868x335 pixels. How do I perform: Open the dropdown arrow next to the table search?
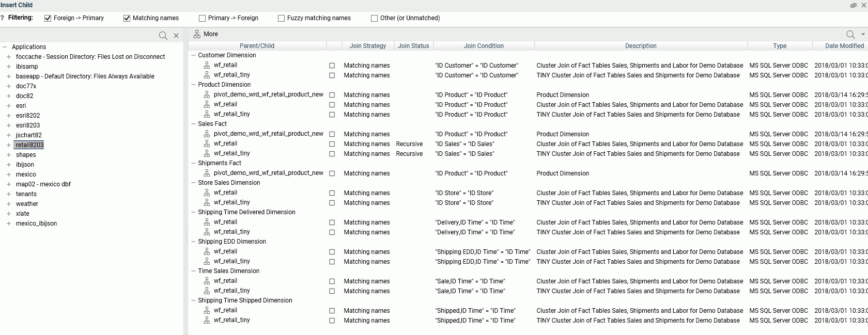[863, 35]
